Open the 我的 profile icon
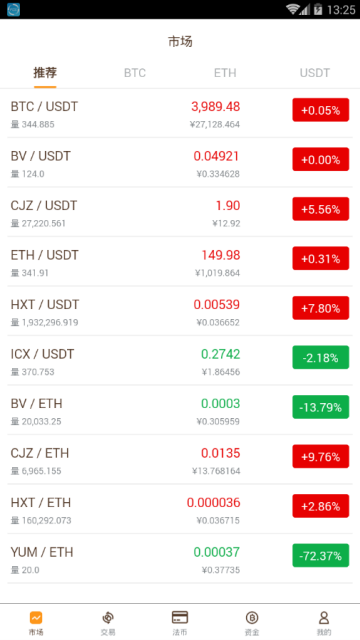The image size is (360, 640). click(x=324, y=618)
